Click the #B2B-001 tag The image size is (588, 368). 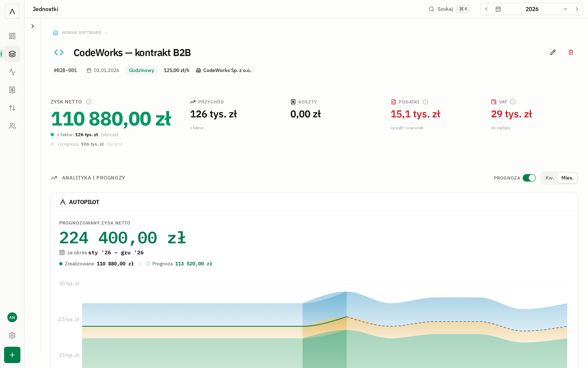tap(65, 70)
